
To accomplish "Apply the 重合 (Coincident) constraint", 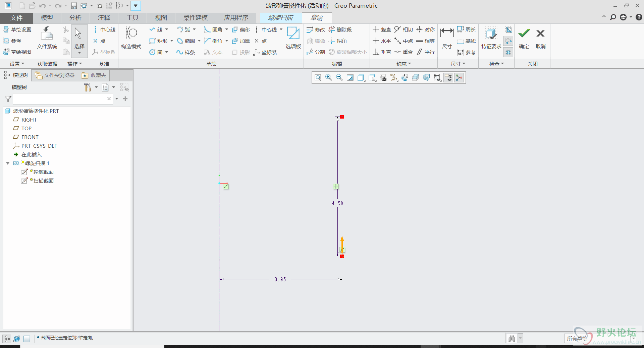I will [x=404, y=52].
